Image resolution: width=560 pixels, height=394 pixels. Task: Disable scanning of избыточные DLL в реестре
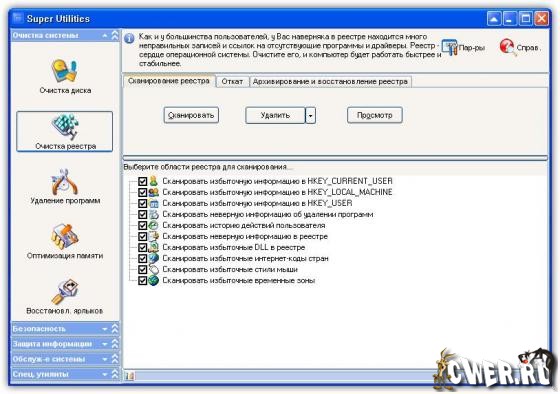pos(142,248)
